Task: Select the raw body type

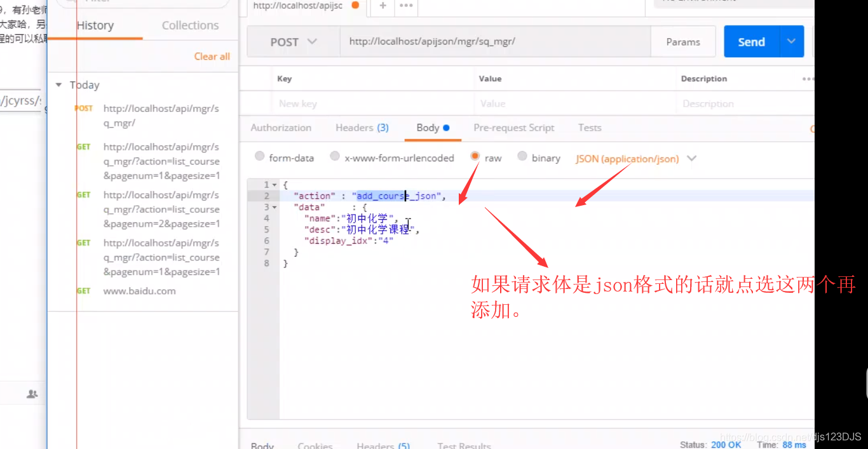Action: click(475, 156)
